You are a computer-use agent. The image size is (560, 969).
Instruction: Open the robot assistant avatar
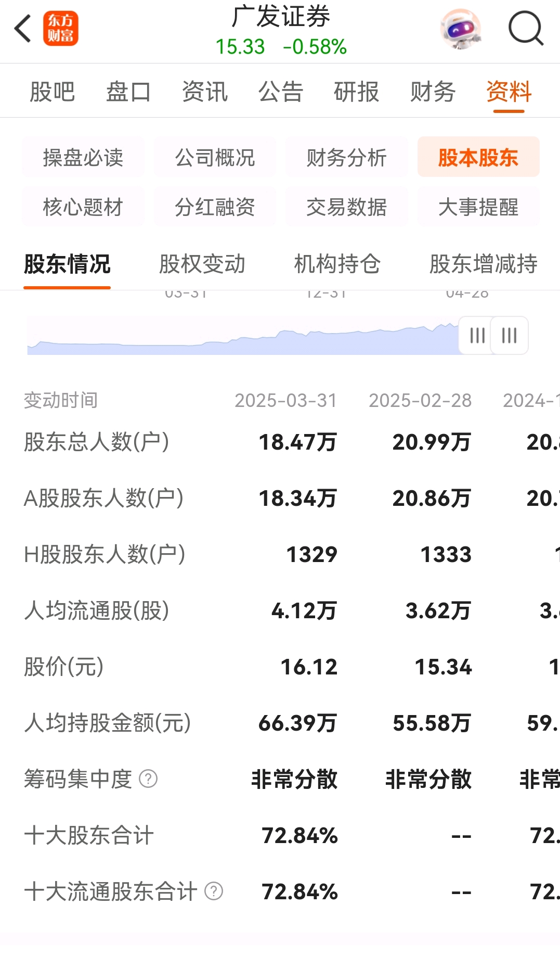460,29
